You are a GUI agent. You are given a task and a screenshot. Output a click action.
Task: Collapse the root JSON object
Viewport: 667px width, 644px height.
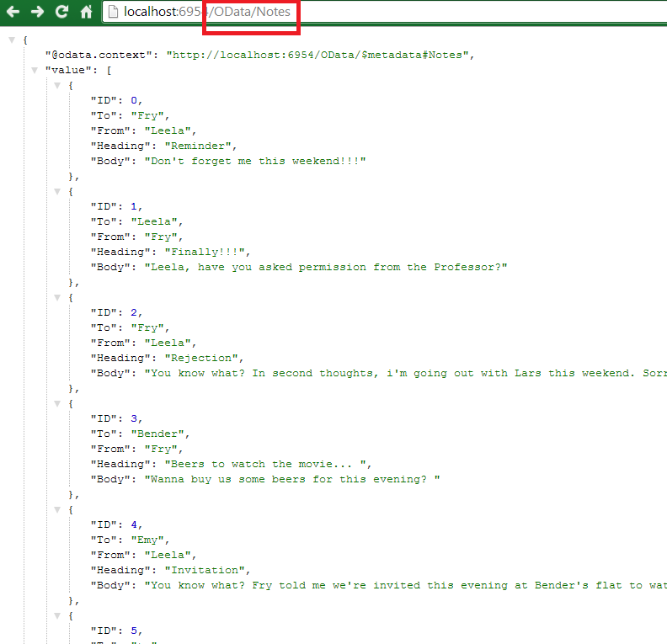pyautogui.click(x=12, y=40)
